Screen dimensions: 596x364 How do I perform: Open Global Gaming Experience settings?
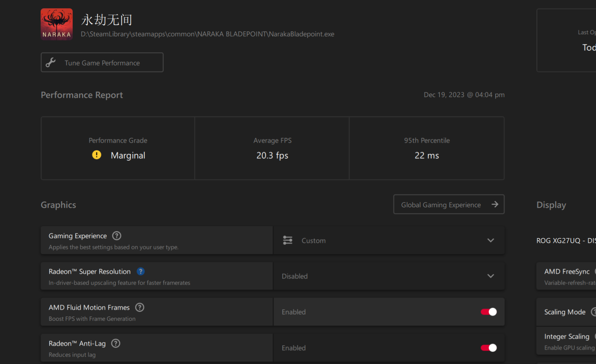point(441,205)
